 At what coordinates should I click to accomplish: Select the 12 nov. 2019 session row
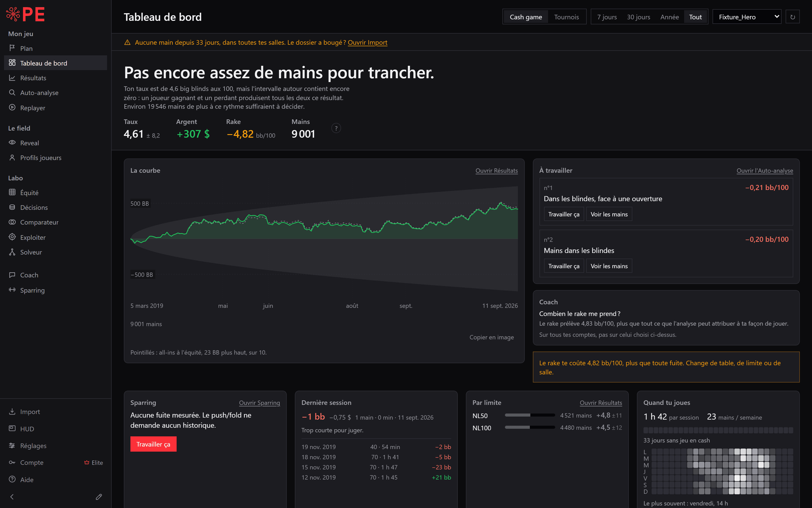(x=376, y=478)
